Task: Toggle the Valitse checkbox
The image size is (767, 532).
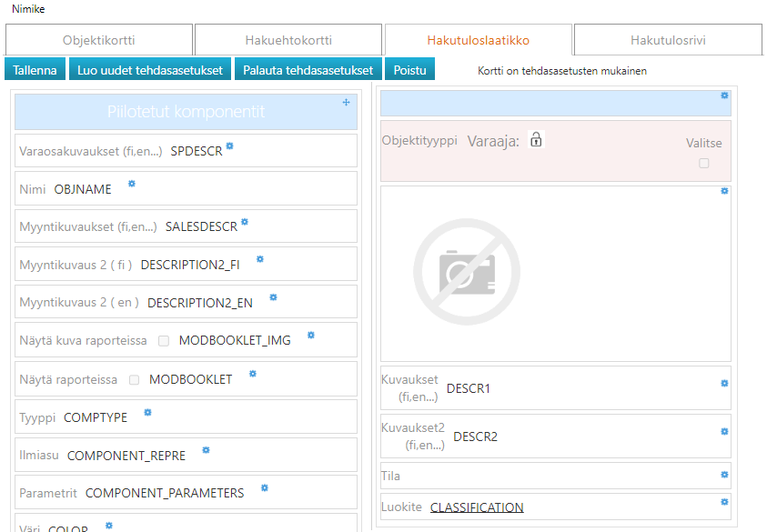Action: pos(703,164)
